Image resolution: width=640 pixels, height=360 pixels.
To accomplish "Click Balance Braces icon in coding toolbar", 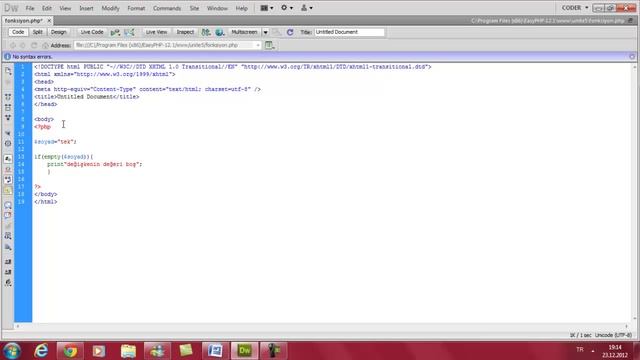I will (8, 143).
